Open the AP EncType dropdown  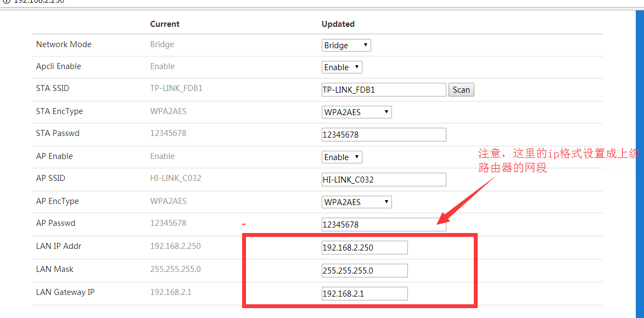coord(356,202)
